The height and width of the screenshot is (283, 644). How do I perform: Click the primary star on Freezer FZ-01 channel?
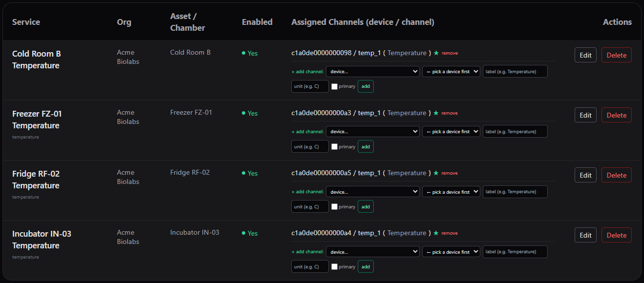point(436,113)
